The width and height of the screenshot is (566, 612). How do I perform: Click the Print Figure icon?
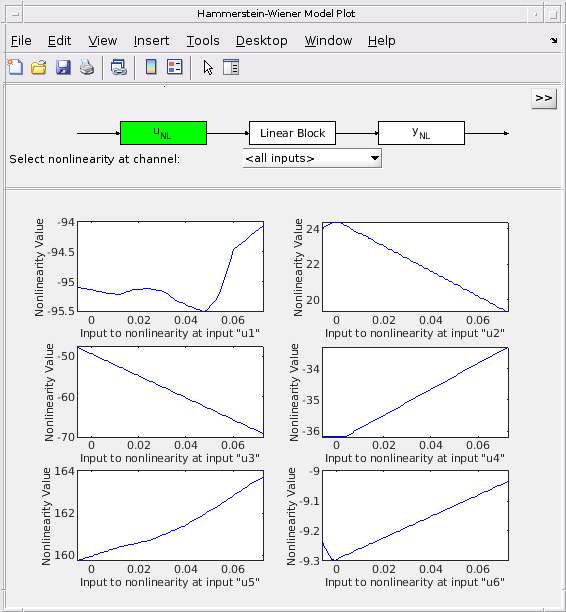pyautogui.click(x=87, y=67)
